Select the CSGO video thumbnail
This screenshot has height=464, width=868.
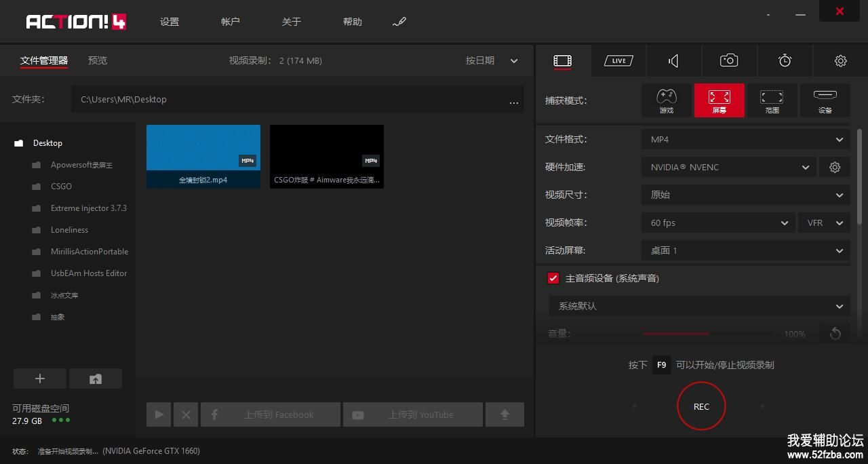(327, 156)
